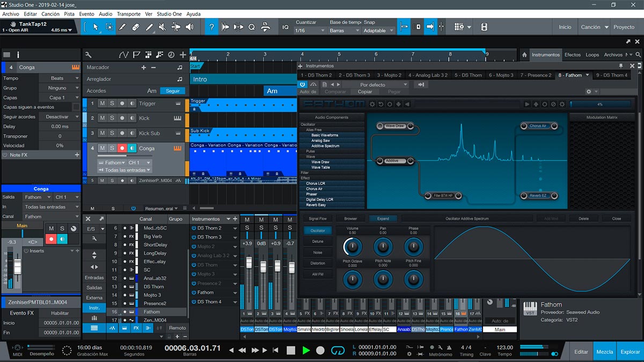
Task: Click the Q quantize icon
Action: [251, 27]
